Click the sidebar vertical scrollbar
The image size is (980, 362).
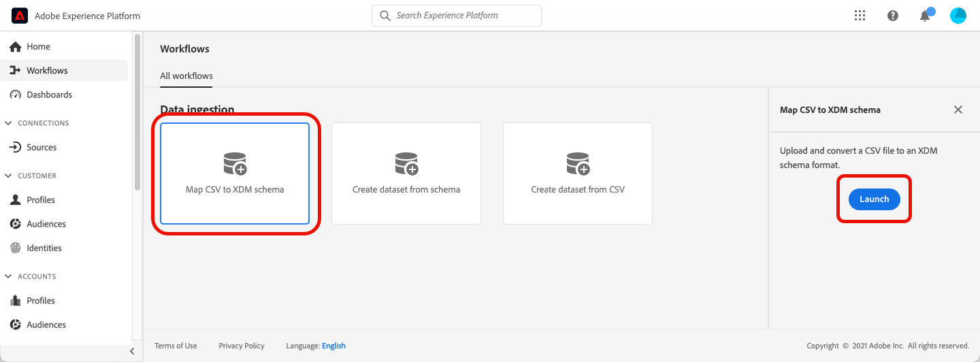coord(137,112)
